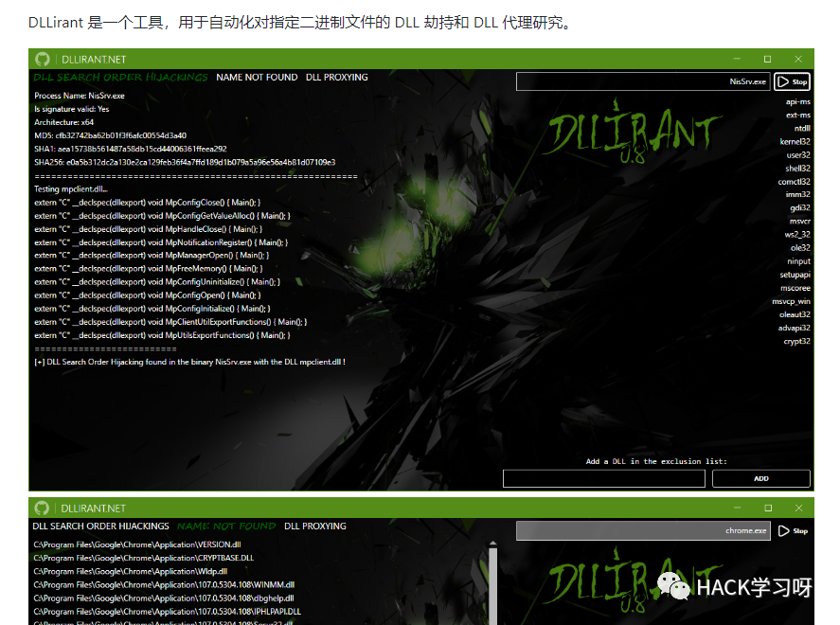840x625 pixels.
Task: Select crypt32 in exclusion list
Action: point(797,341)
